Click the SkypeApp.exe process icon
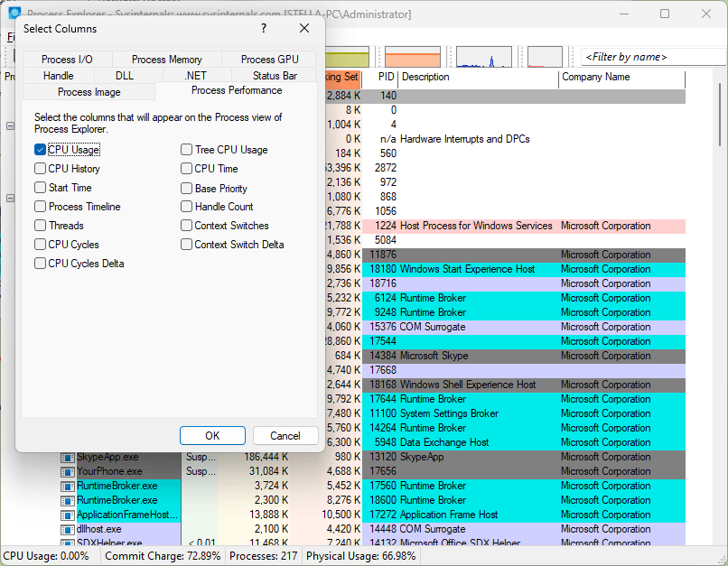Screen dimensions: 728x566 pyautogui.click(x=67, y=458)
